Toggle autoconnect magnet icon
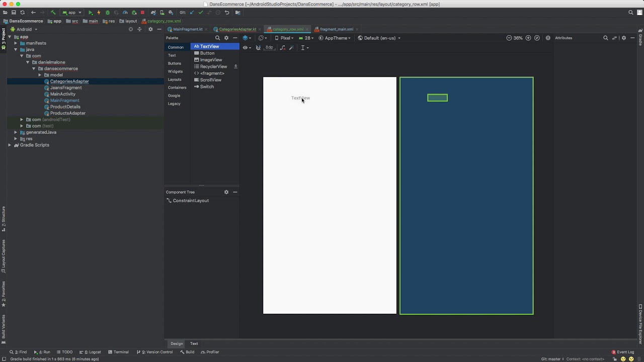This screenshot has height=362, width=644. pos(258,48)
